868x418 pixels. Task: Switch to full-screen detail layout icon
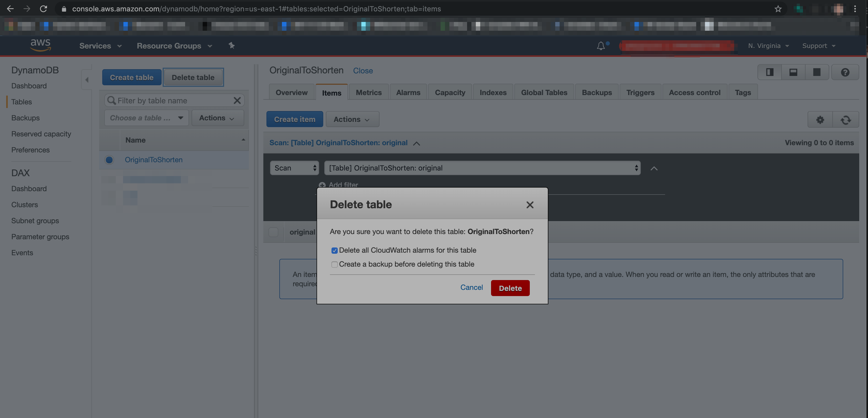[817, 72]
